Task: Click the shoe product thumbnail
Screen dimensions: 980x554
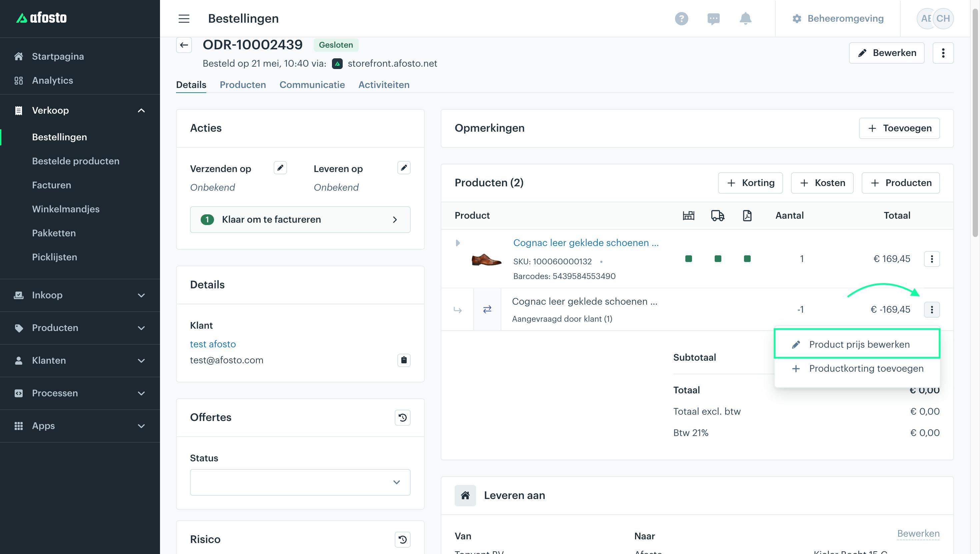Action: click(x=486, y=259)
